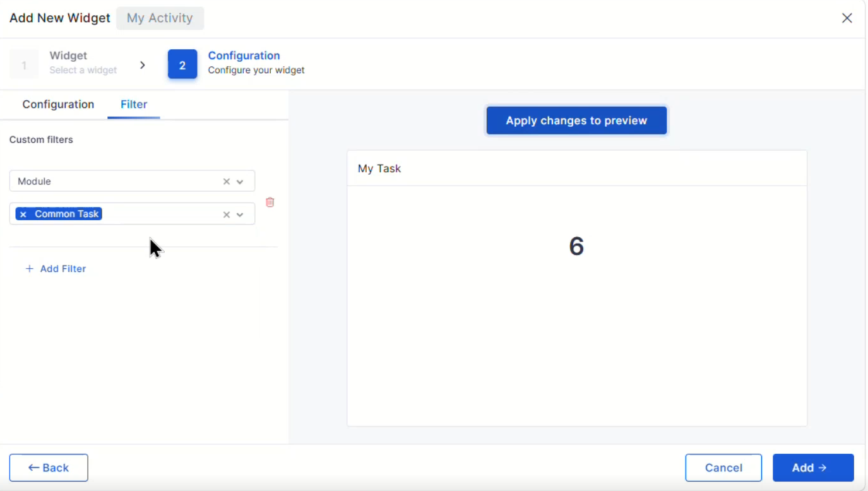Cancel the widget creation
The image size is (868, 491).
coord(723,468)
